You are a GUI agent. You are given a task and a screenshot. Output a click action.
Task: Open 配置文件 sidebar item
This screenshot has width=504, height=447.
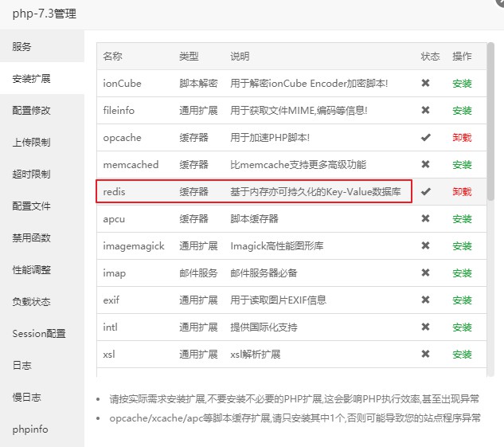click(x=42, y=206)
